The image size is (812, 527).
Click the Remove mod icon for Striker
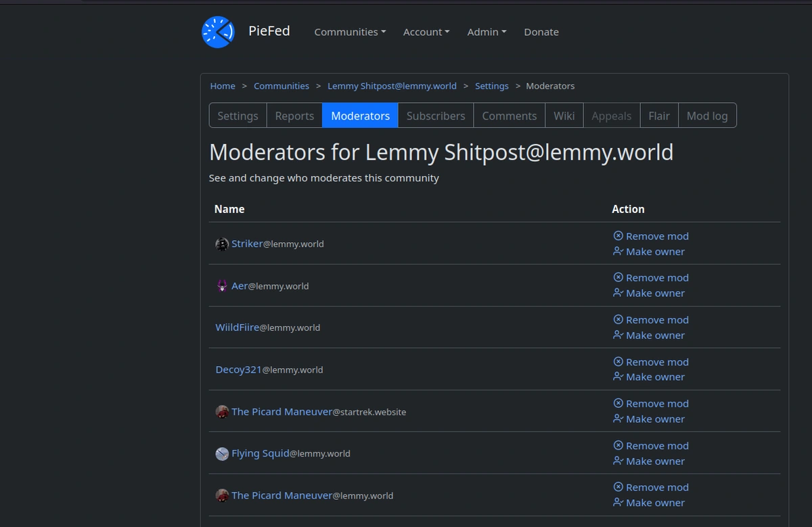(x=618, y=236)
